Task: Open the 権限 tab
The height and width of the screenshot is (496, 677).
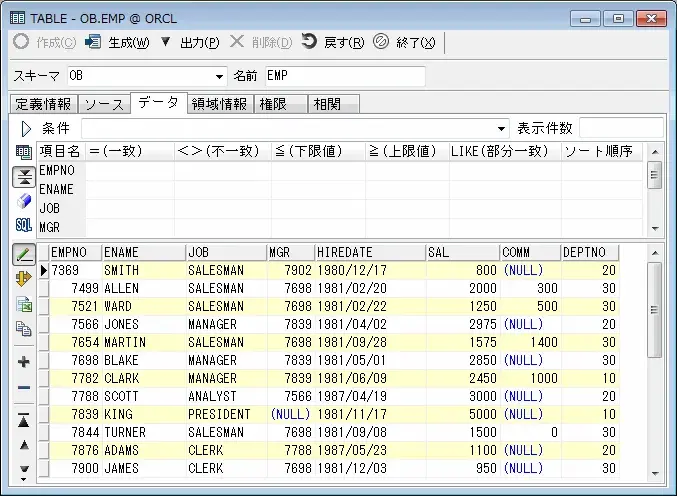Action: click(281, 104)
